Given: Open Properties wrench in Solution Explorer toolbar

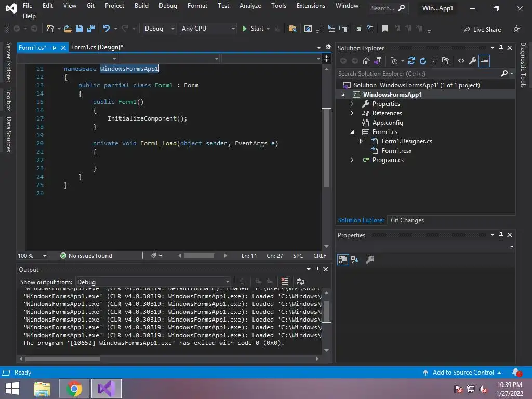Looking at the screenshot, I should point(473,61).
